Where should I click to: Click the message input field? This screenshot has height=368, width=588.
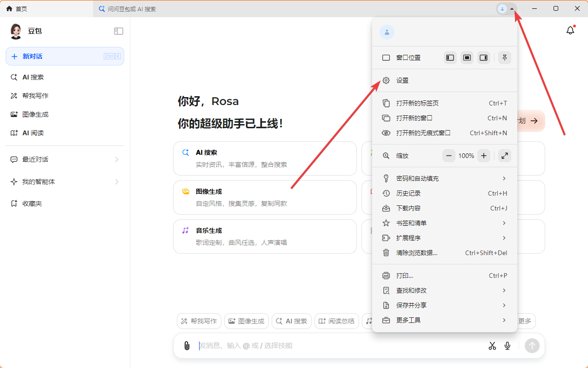(x=340, y=346)
